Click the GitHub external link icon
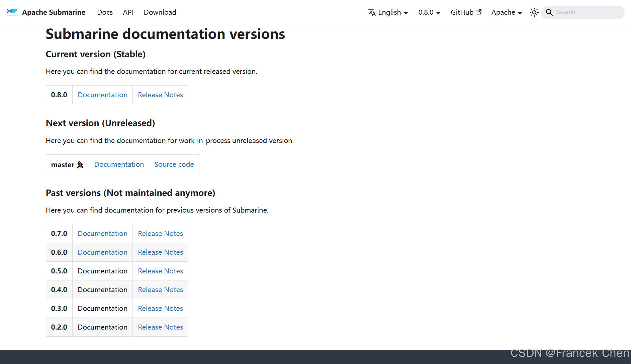The image size is (631, 364). (478, 12)
